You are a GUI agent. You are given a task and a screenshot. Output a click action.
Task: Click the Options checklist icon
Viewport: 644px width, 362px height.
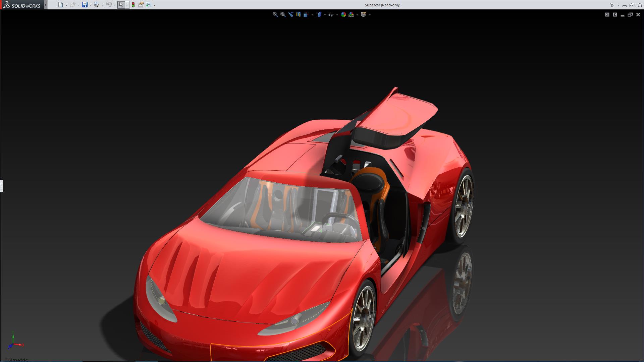[149, 5]
